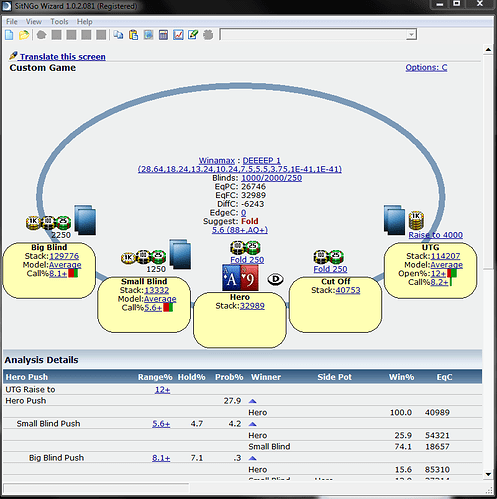Collapse the Hero Push row triangle
Image resolution: width=497 pixels, height=499 pixels.
(252, 401)
